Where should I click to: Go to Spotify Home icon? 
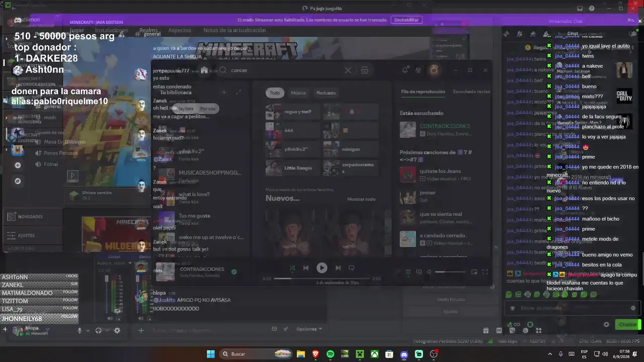(x=204, y=70)
